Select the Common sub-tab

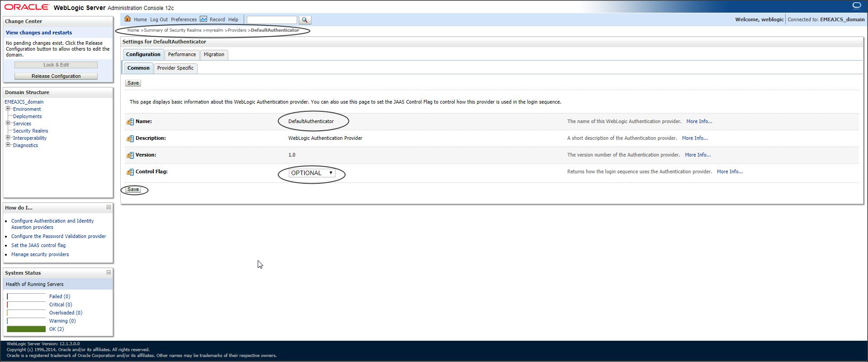[138, 68]
